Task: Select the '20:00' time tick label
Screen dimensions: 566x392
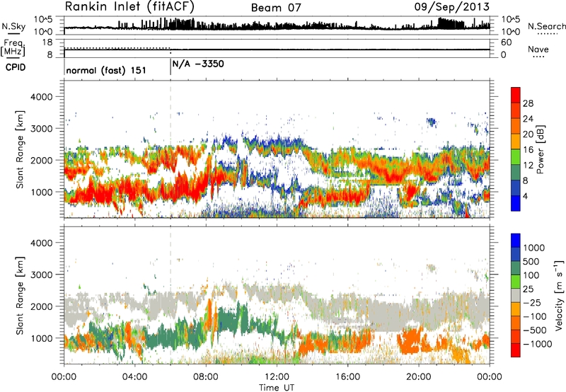Action: pyautogui.click(x=418, y=377)
